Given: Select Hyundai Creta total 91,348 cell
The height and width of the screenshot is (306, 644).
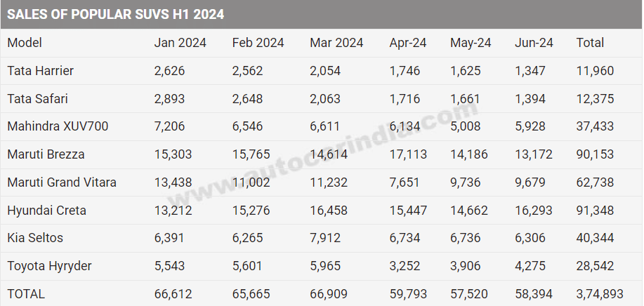Looking at the screenshot, I should point(595,210).
